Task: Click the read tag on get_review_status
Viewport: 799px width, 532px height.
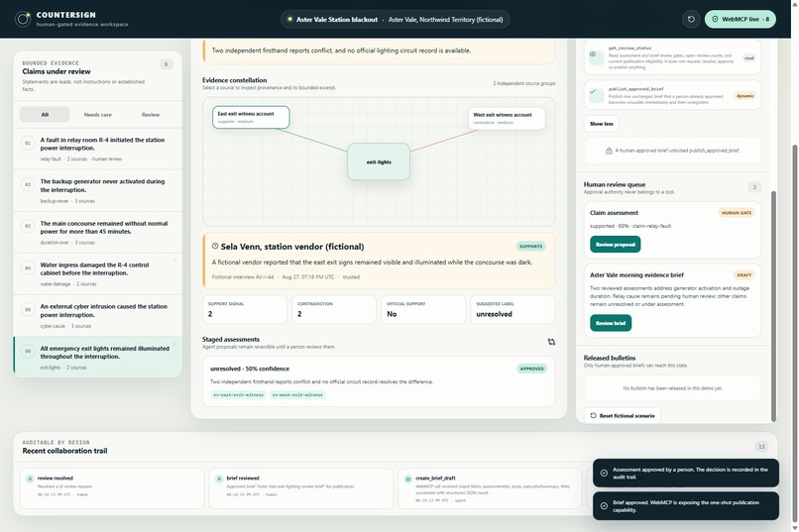Action: click(748, 58)
